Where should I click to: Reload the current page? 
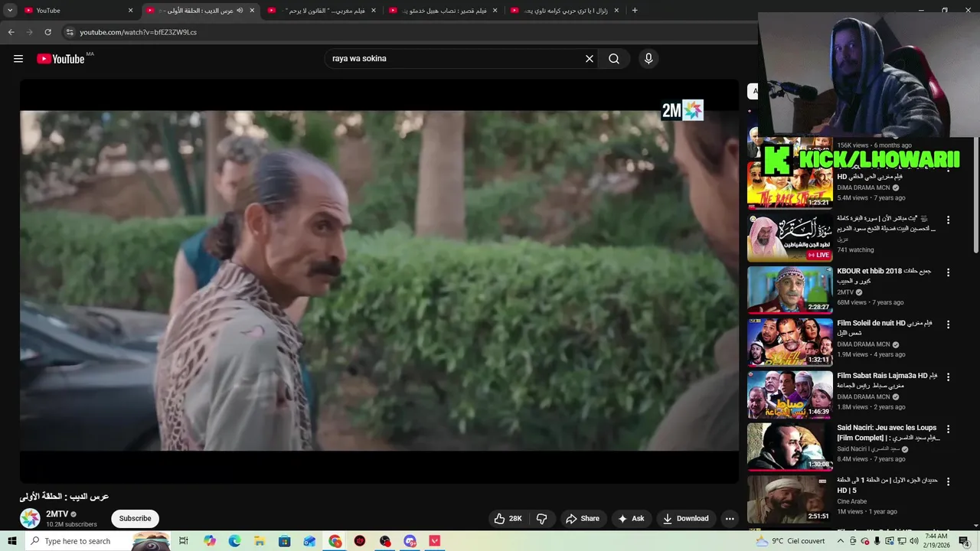[x=47, y=32]
